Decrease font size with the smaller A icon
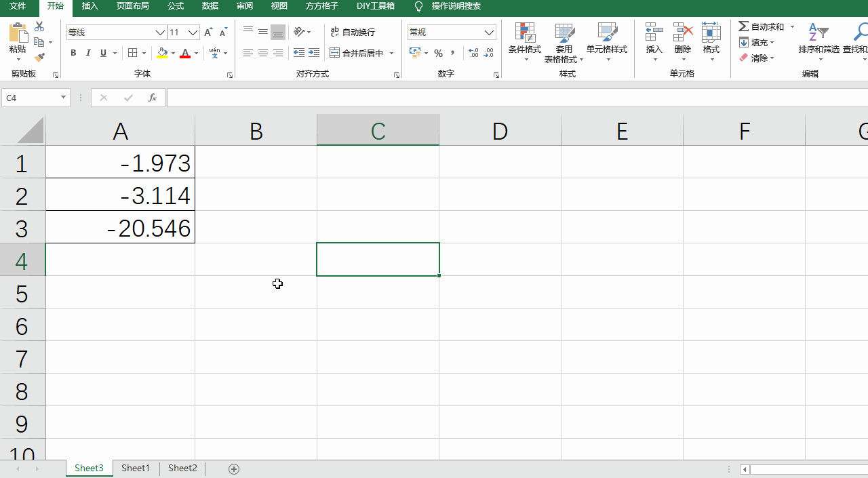This screenshot has width=868, height=478. click(x=223, y=33)
